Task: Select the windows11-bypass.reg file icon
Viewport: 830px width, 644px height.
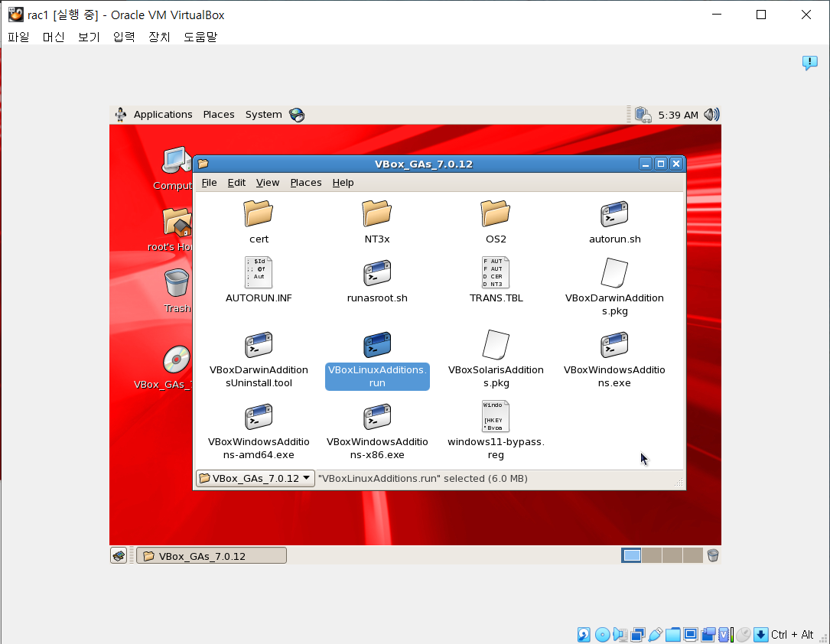Action: [496, 416]
